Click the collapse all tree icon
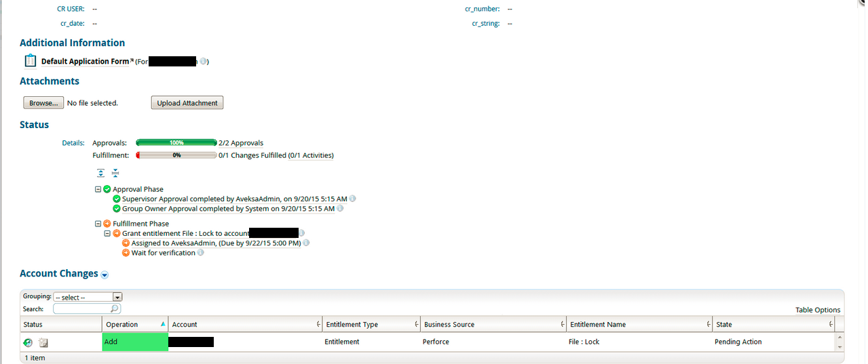This screenshot has width=868, height=364. coord(115,173)
